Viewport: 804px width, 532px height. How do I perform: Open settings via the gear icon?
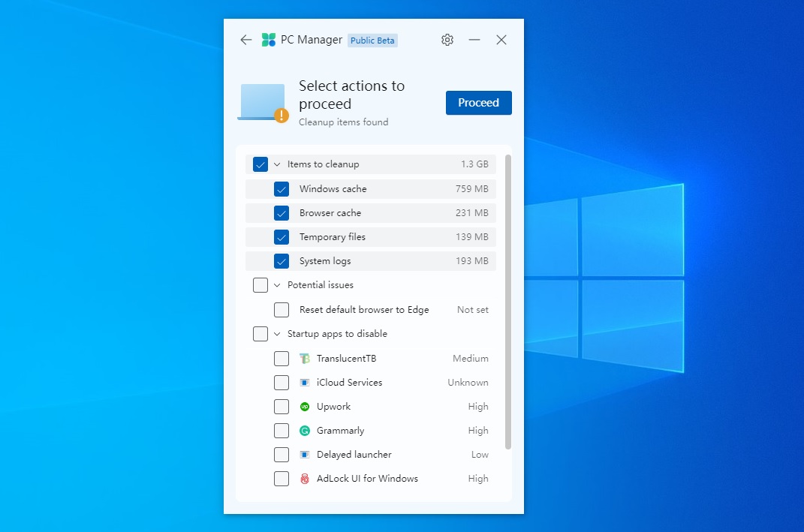(x=447, y=40)
